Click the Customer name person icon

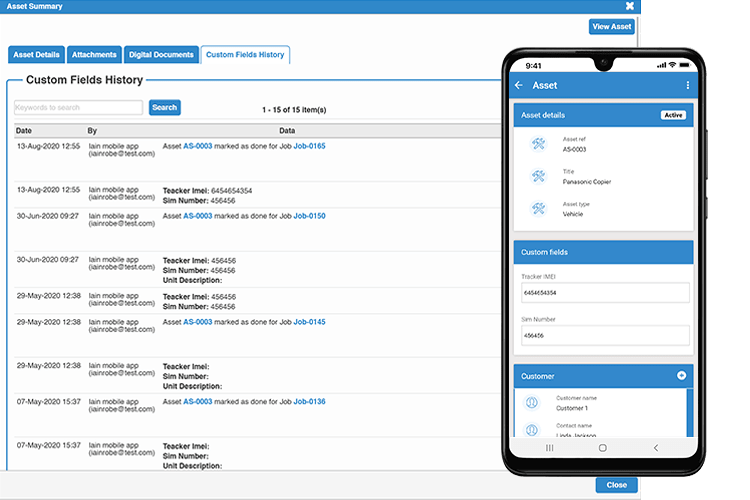tap(532, 403)
